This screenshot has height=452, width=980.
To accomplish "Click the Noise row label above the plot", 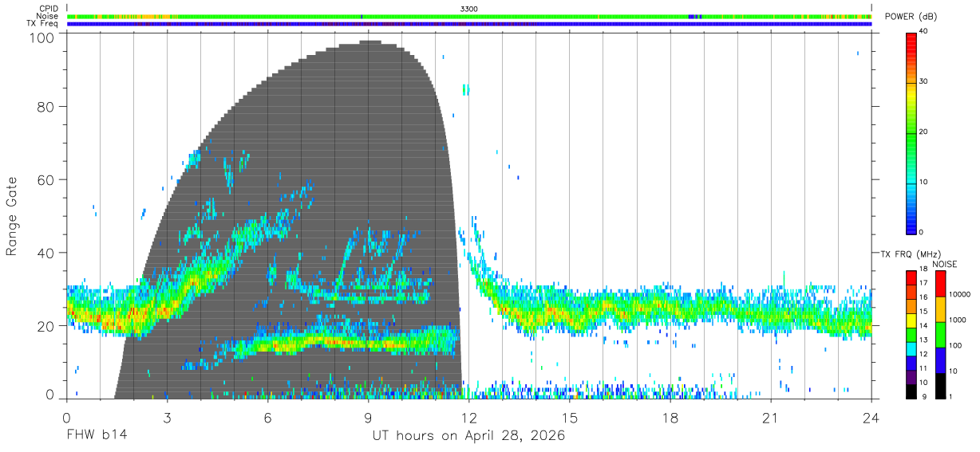I will [x=48, y=16].
